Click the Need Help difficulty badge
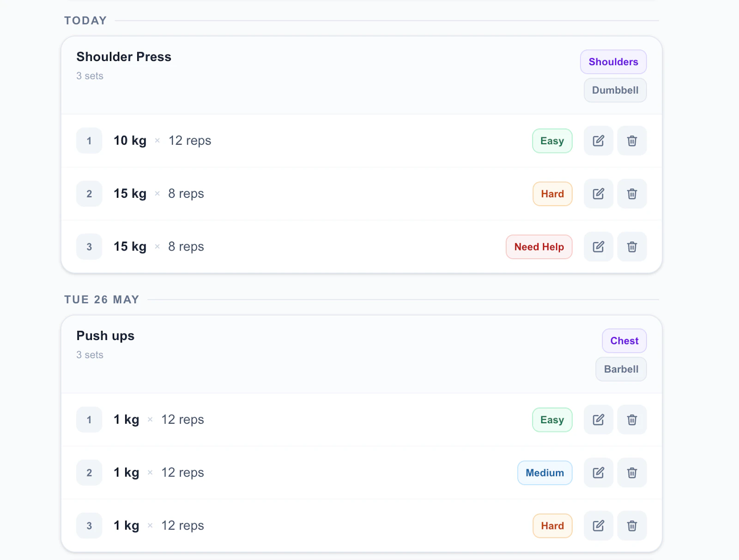The width and height of the screenshot is (739, 560). (539, 247)
